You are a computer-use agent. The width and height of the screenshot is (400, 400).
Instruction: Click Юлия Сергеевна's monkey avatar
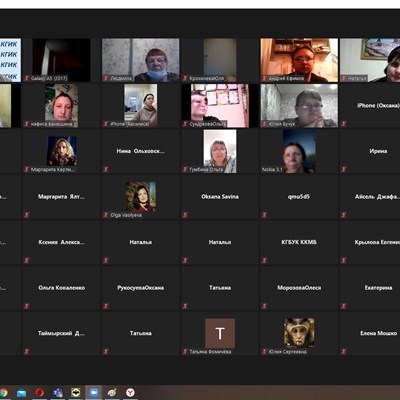point(299,333)
